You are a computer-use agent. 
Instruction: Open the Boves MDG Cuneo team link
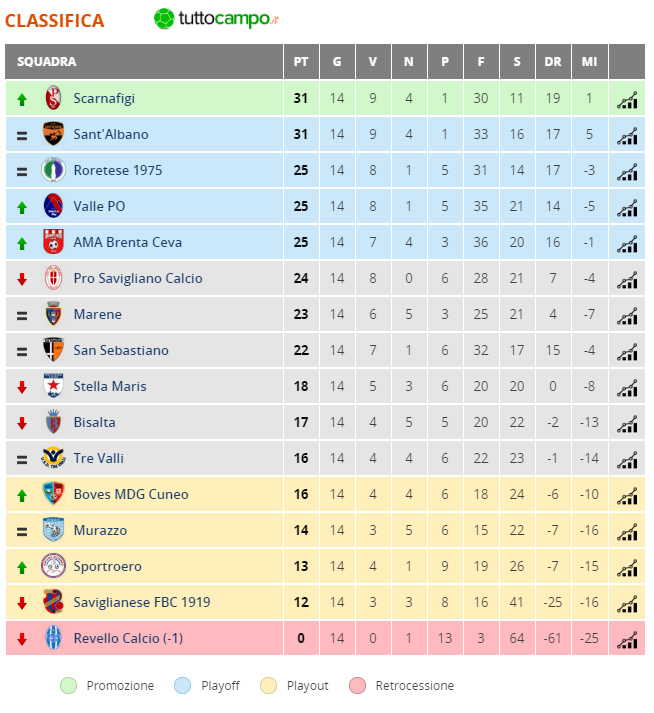click(x=131, y=494)
